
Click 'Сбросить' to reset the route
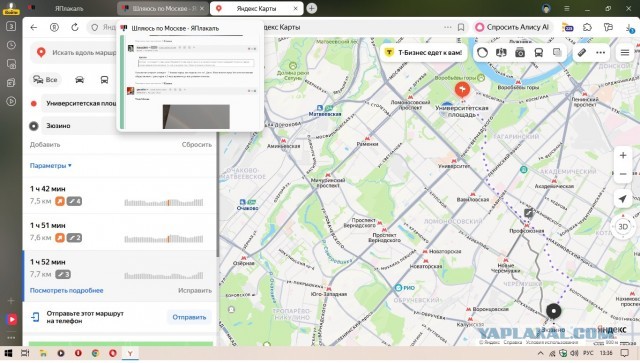[x=196, y=145]
